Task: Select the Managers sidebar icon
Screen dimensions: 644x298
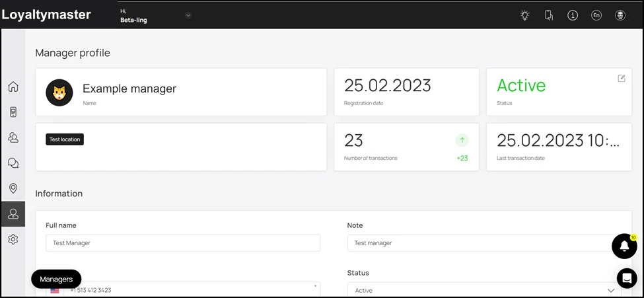Action: click(x=13, y=213)
